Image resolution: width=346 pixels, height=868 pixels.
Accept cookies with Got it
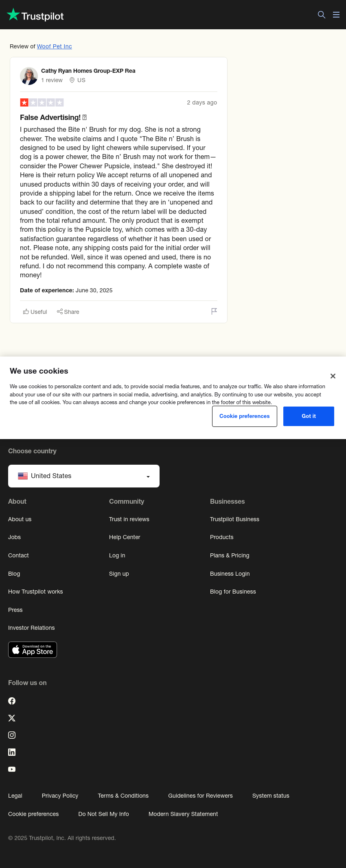[x=309, y=416]
